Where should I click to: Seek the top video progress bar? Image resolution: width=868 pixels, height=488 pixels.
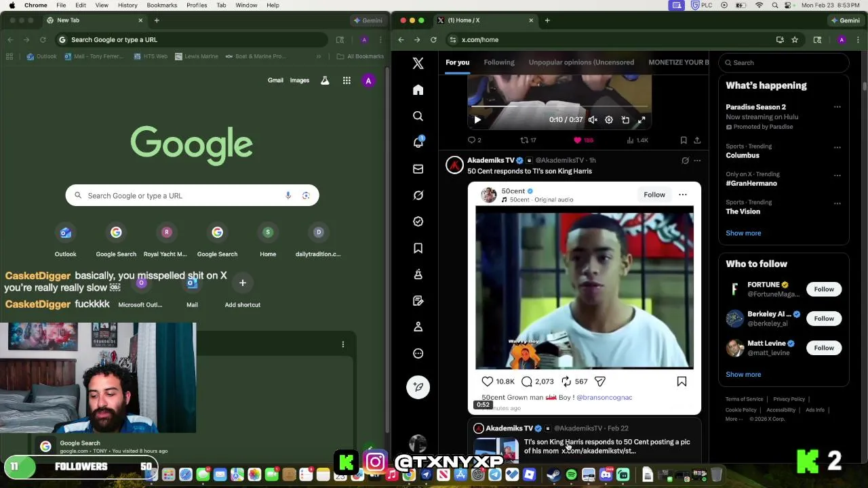560,106
